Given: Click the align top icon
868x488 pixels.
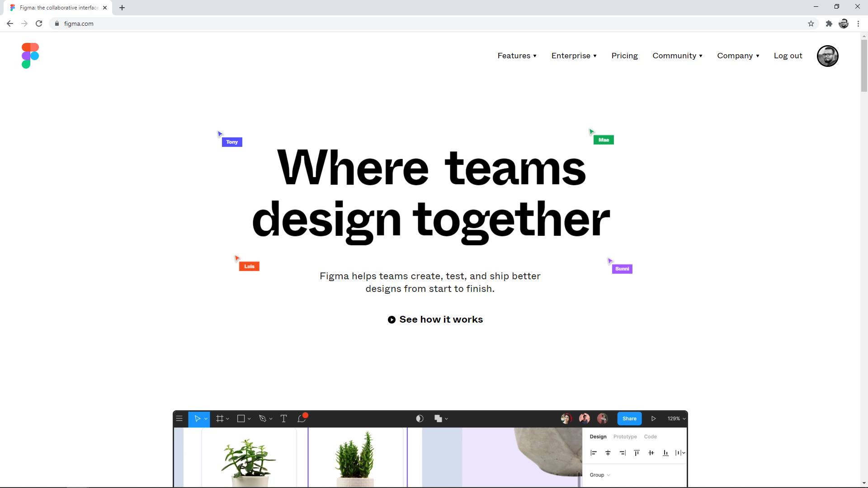Looking at the screenshot, I should click(x=637, y=453).
